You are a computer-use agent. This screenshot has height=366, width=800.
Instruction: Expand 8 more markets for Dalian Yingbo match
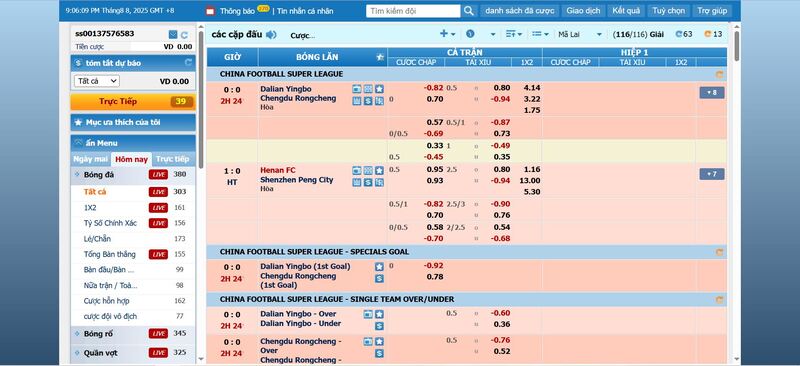712,93
